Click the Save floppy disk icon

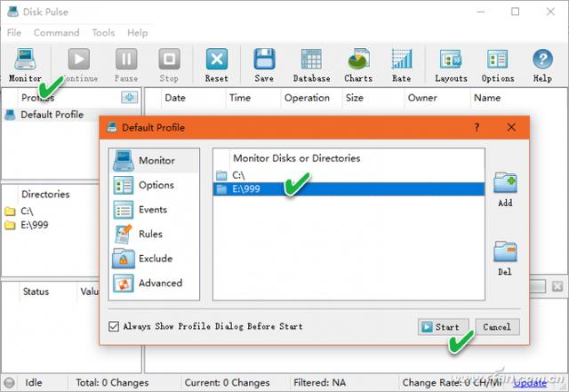tap(264, 59)
